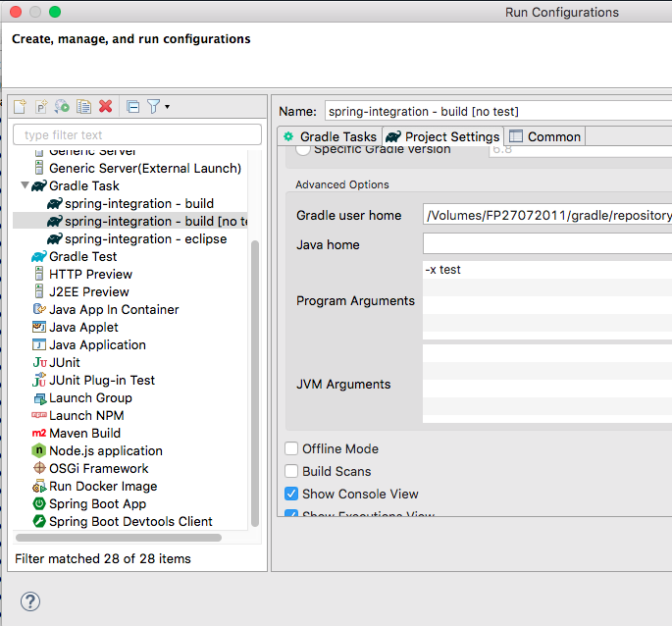Click the Gradle Task elephant icon
Viewport: 672px width, 626px height.
39,185
